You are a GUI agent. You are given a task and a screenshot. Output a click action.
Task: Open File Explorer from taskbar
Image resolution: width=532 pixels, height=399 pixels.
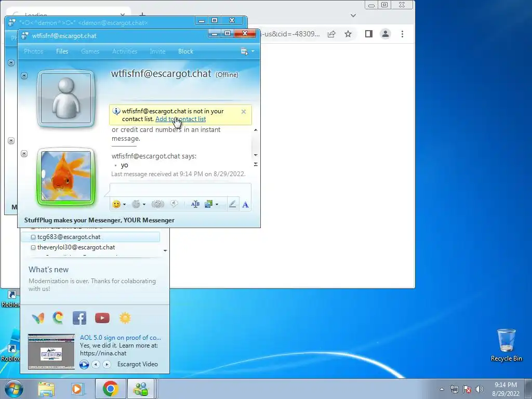coord(46,389)
